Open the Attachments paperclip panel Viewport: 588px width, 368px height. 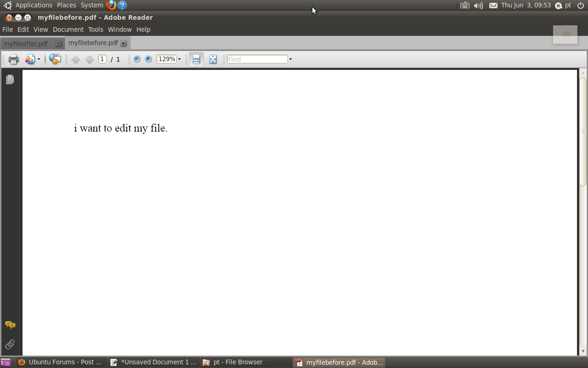10,344
